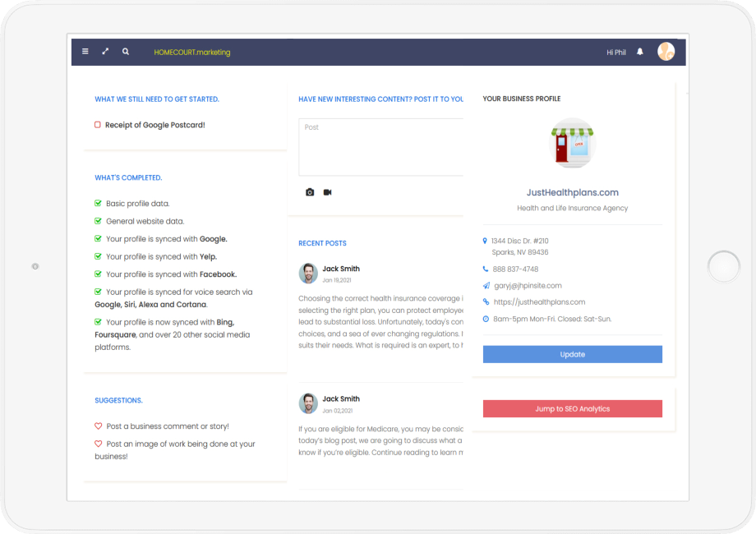This screenshot has height=534, width=756.
Task: Click the user avatar in top bar
Action: point(666,52)
